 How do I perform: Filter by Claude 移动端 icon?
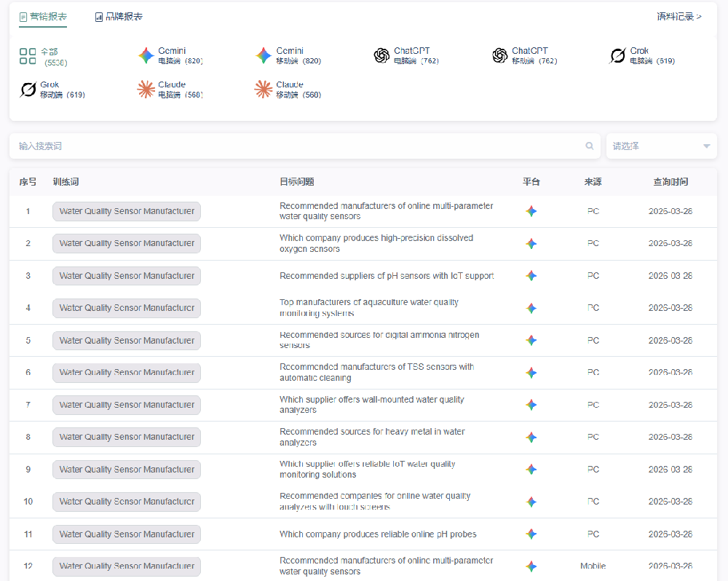[264, 90]
